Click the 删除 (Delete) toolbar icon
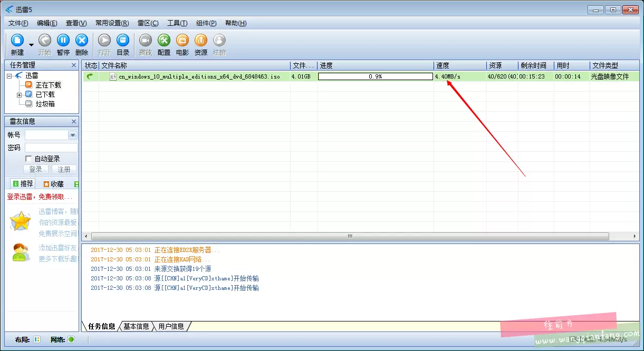This screenshot has width=644, height=351. [x=82, y=40]
